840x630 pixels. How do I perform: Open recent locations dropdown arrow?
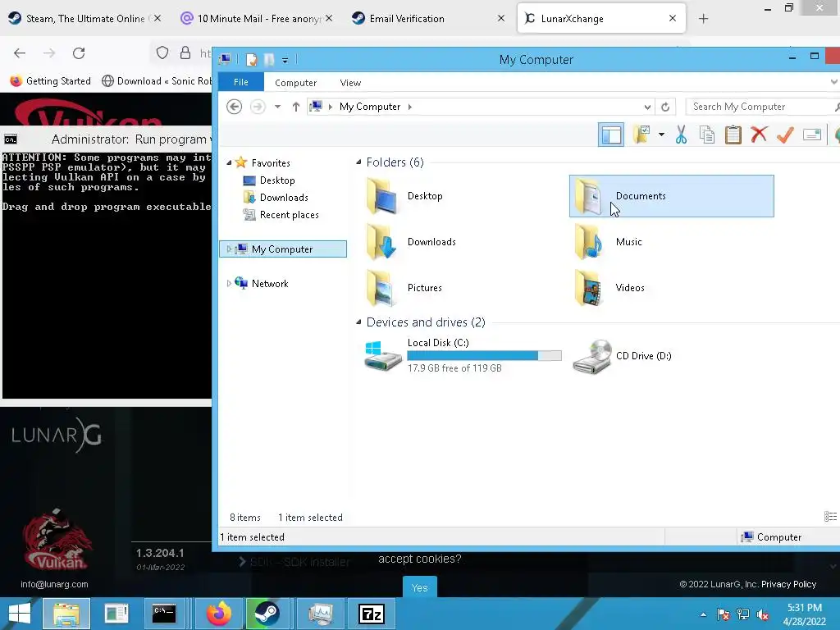277,107
